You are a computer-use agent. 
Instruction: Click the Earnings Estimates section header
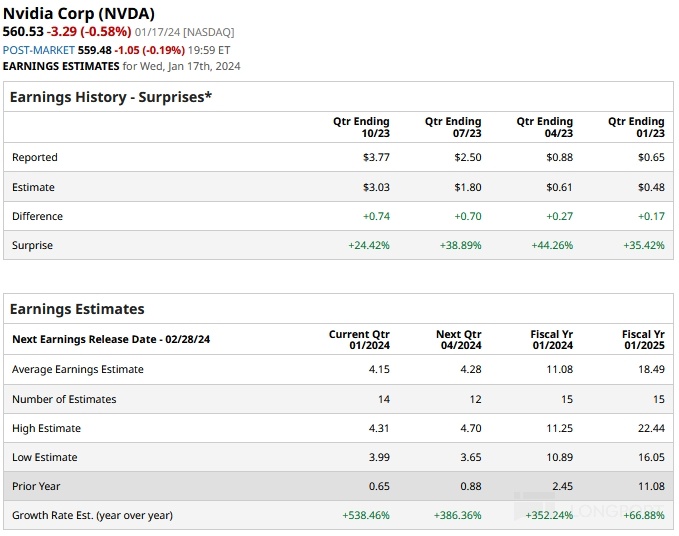tap(77, 309)
